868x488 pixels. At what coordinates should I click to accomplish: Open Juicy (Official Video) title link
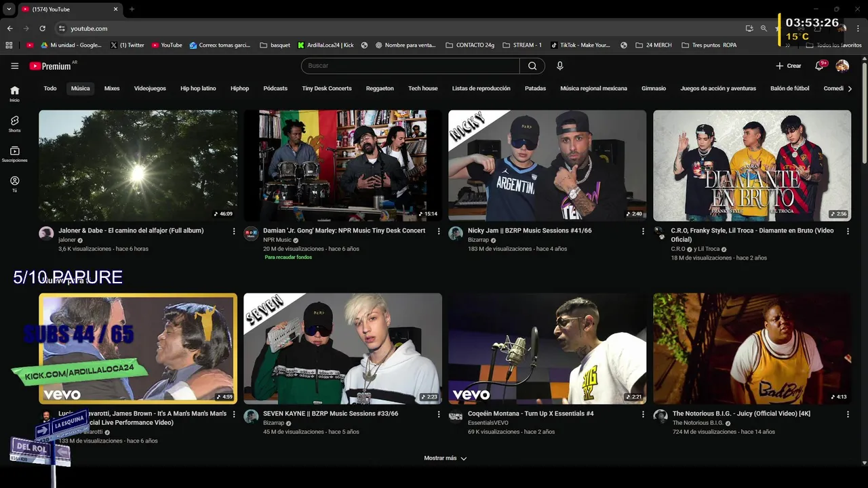coord(741,413)
